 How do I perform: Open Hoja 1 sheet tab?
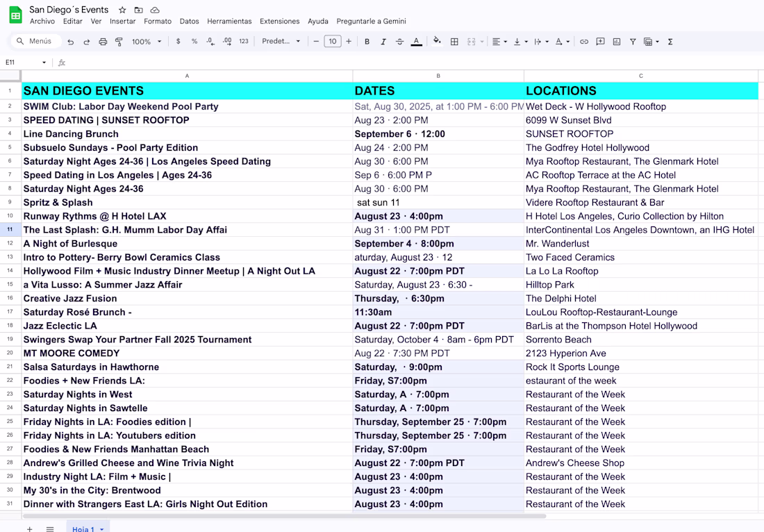(x=88, y=528)
